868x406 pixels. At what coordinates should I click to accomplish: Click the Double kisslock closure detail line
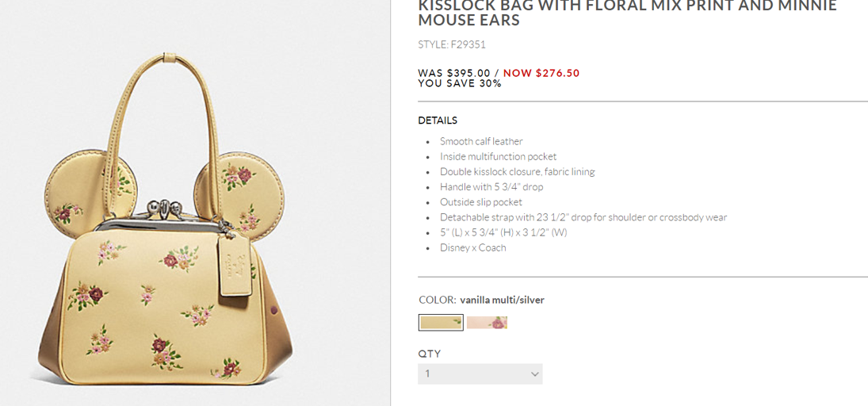(x=517, y=171)
